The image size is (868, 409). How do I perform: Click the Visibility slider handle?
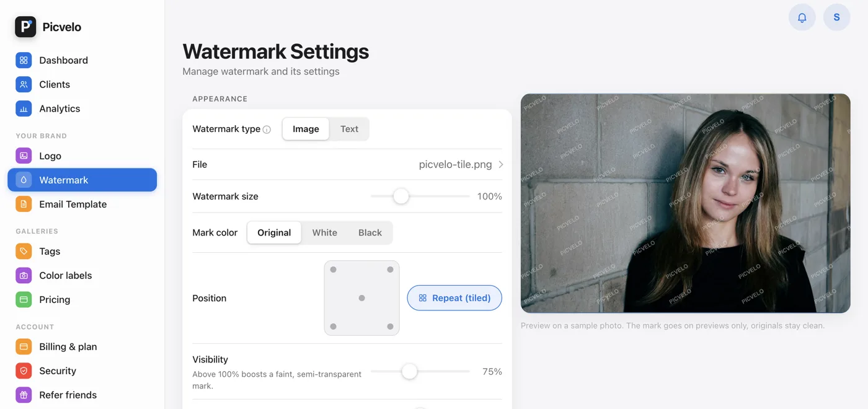409,371
